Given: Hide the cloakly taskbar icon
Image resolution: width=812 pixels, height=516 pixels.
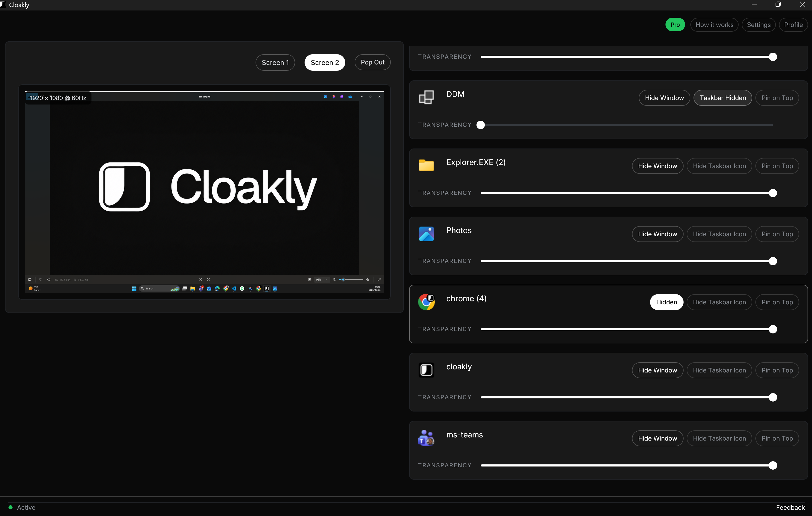Looking at the screenshot, I should pos(719,370).
